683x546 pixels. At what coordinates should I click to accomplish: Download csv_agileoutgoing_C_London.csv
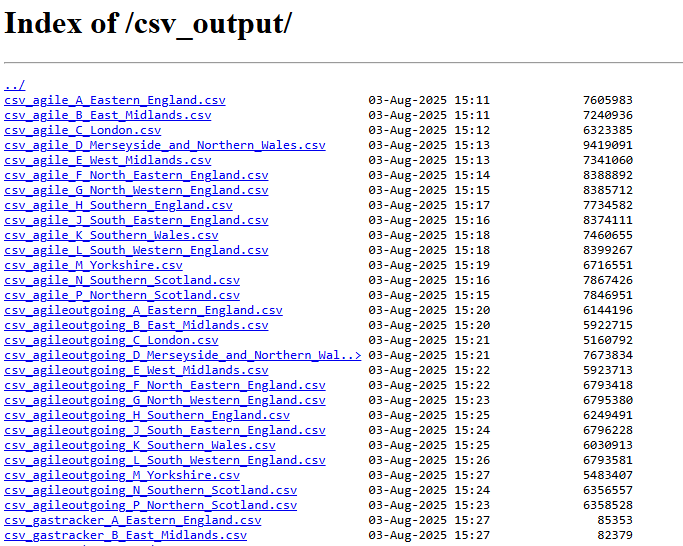click(111, 340)
